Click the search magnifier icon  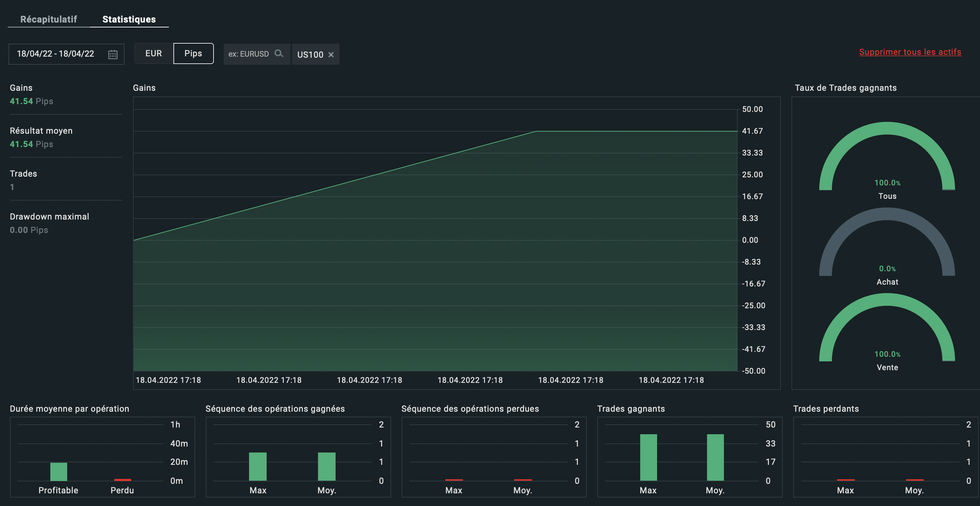(x=279, y=53)
